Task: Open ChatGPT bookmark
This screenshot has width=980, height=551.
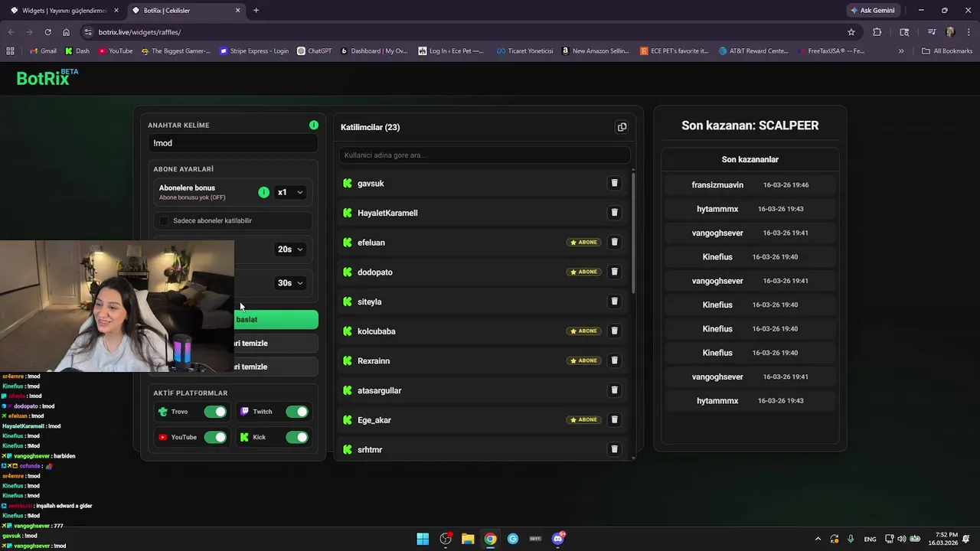Action: (314, 51)
